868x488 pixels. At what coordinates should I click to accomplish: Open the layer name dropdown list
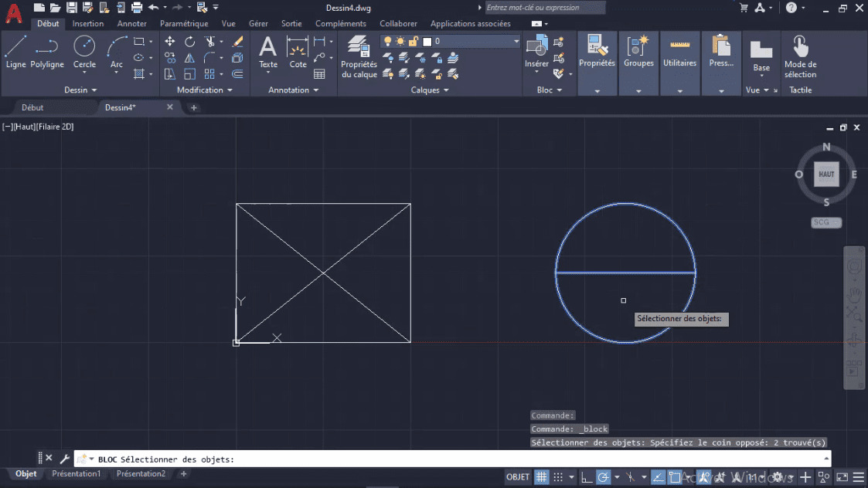pyautogui.click(x=516, y=42)
